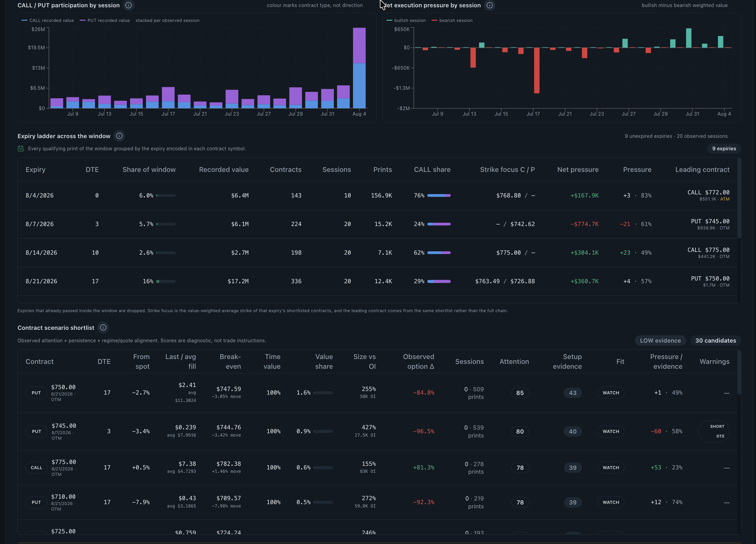Sort by Leading contract header
756x544 pixels.
[x=702, y=169]
